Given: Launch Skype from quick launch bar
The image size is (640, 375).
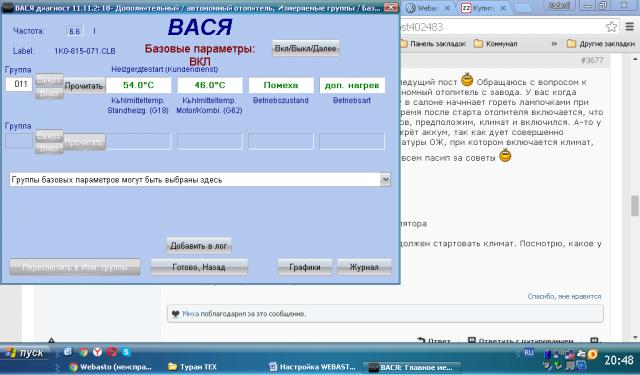Looking at the screenshot, I should click(126, 352).
